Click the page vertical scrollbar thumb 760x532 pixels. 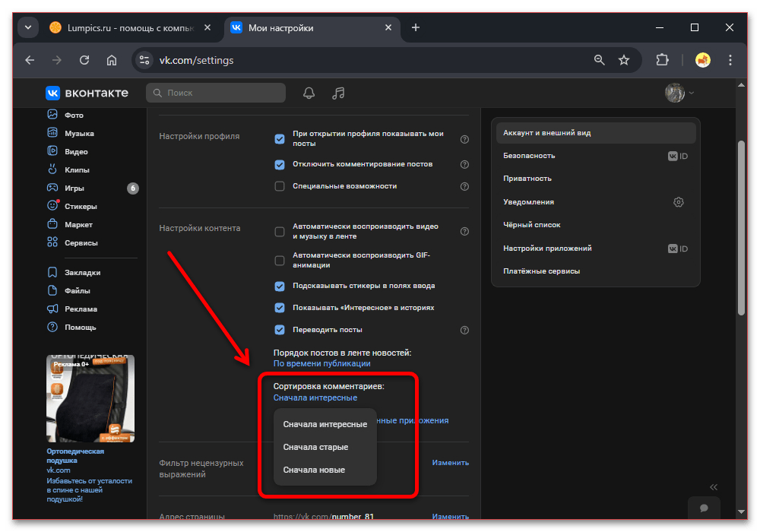741,228
